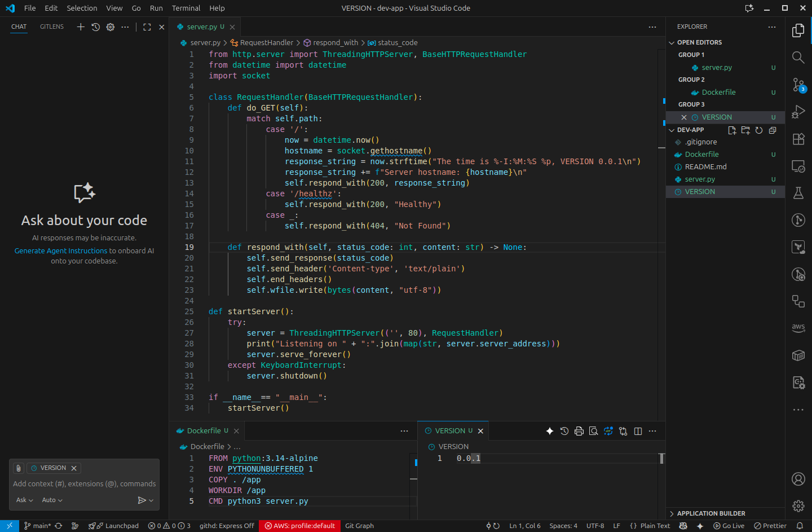Click Spaces: 4 indentation setting
The width and height of the screenshot is (812, 532).
point(563,526)
